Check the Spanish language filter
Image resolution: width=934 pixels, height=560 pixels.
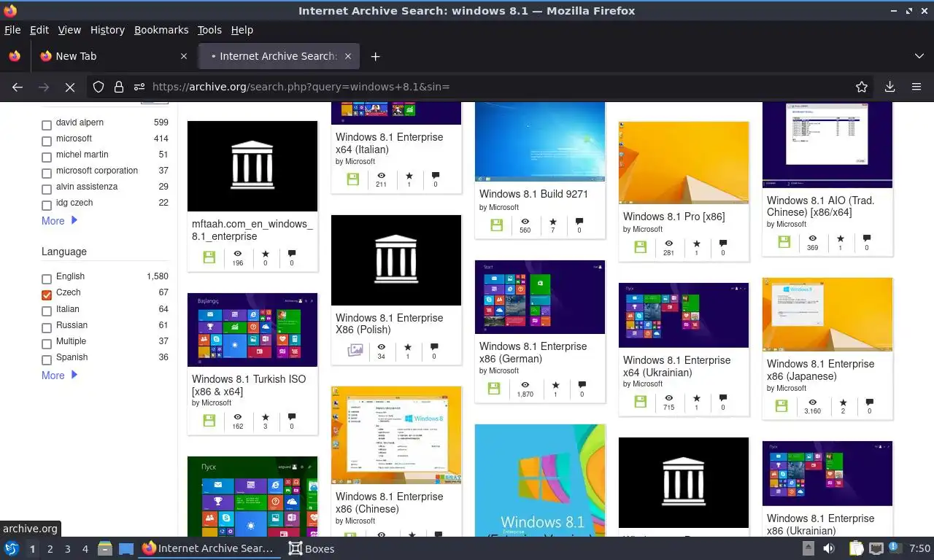[x=47, y=359]
